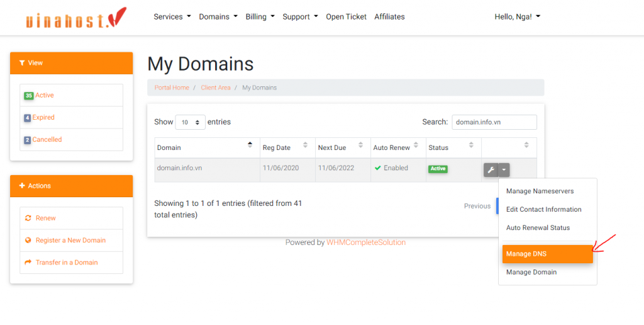644x325 pixels.
Task: Choose Manage Nameservers in the dropdown
Action: 540,191
